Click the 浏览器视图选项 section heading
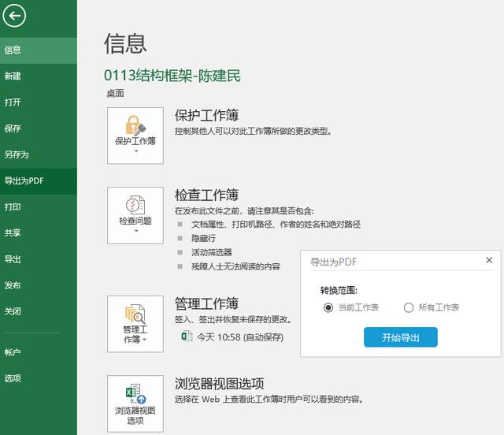The height and width of the screenshot is (435, 504). click(219, 383)
